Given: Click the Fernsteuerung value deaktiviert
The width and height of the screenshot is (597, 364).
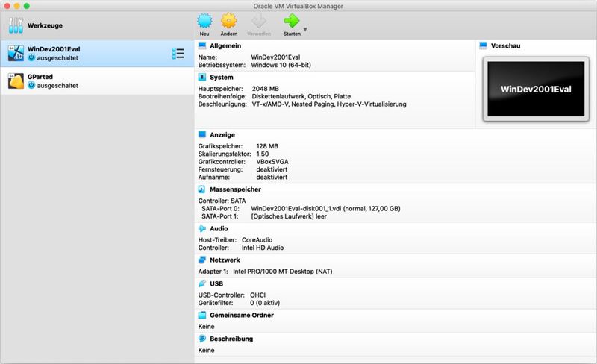Looking at the screenshot, I should coord(272,169).
